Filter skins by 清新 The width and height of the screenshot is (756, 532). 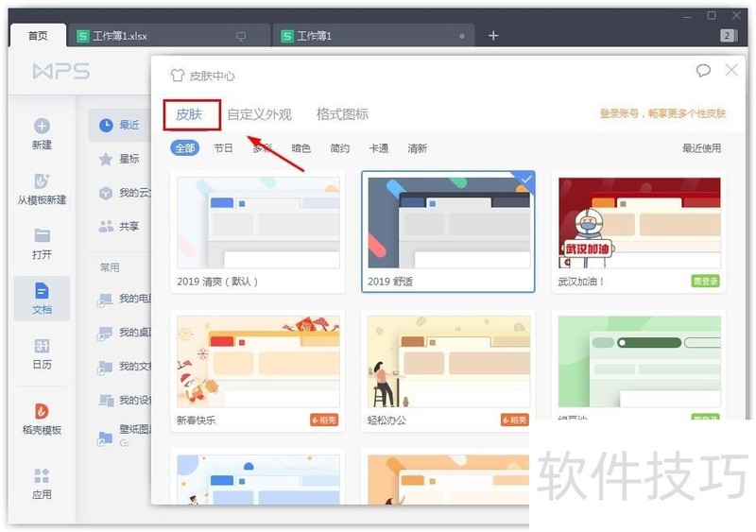(417, 148)
